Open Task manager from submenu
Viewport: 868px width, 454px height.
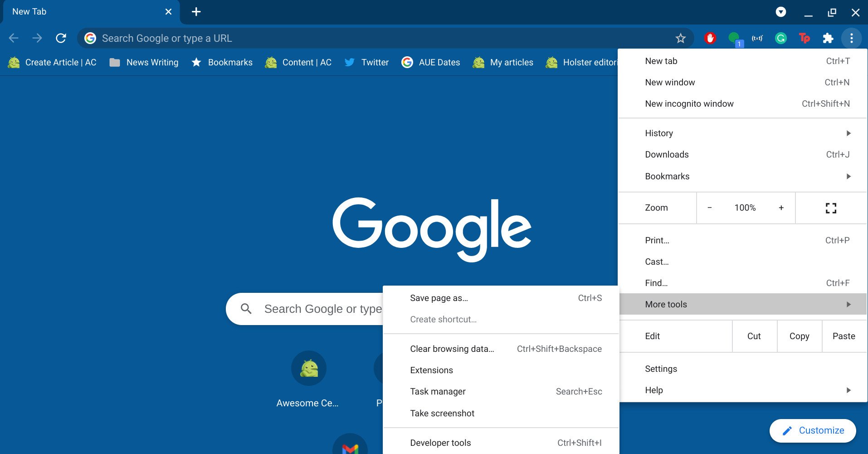pos(501,391)
